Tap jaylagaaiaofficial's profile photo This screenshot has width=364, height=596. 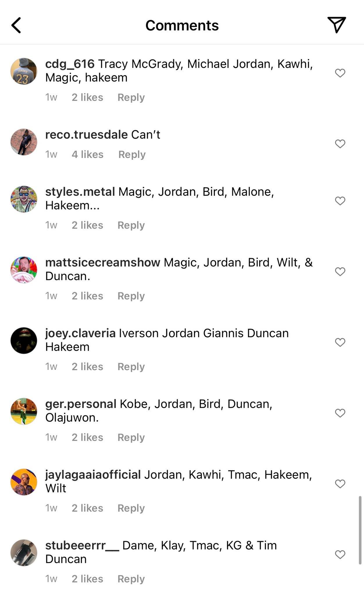24,482
